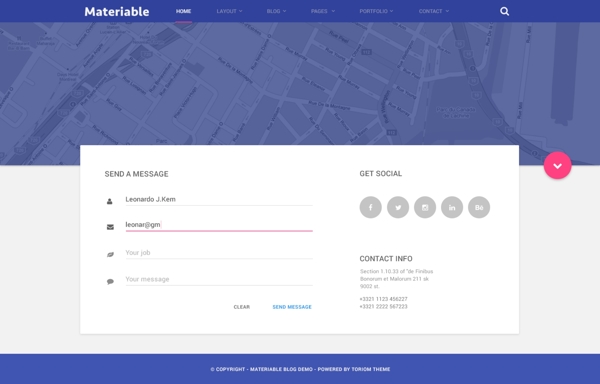Screen dimensions: 600x384
Task: Click the Get Social heading
Action: point(381,174)
